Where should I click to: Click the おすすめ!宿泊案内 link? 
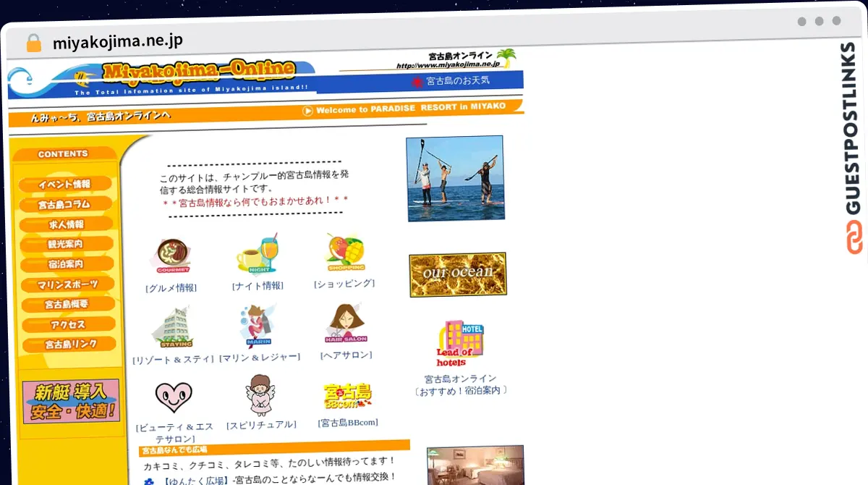point(460,390)
